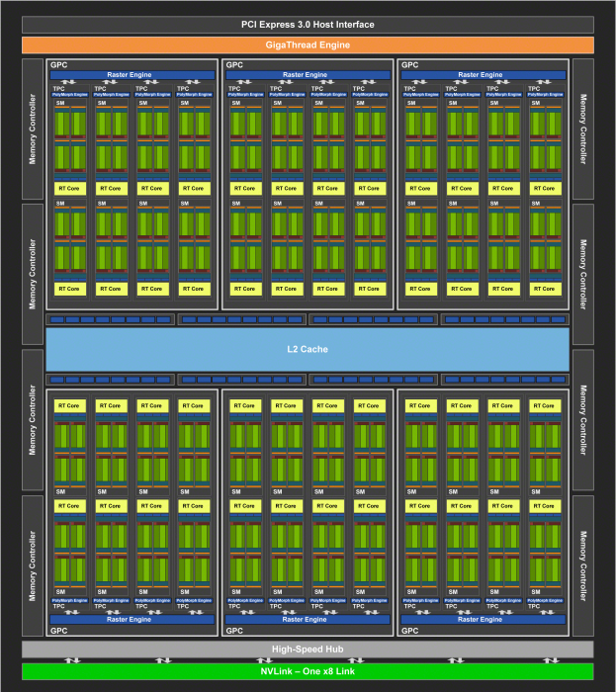Click the first TPC label in top-left GPC
This screenshot has height=692, width=616.
tap(58, 89)
